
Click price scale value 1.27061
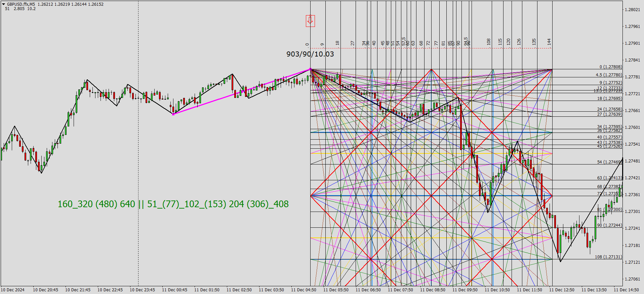point(633,279)
